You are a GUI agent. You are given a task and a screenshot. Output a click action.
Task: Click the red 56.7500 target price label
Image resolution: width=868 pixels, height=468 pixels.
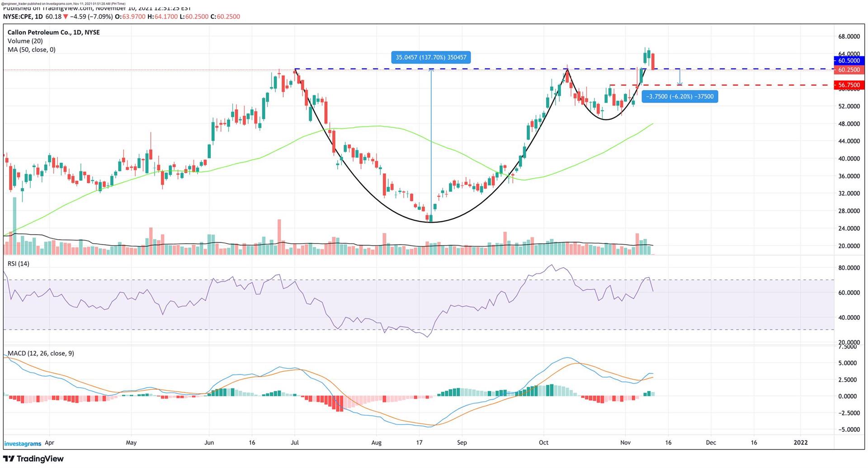pyautogui.click(x=849, y=85)
